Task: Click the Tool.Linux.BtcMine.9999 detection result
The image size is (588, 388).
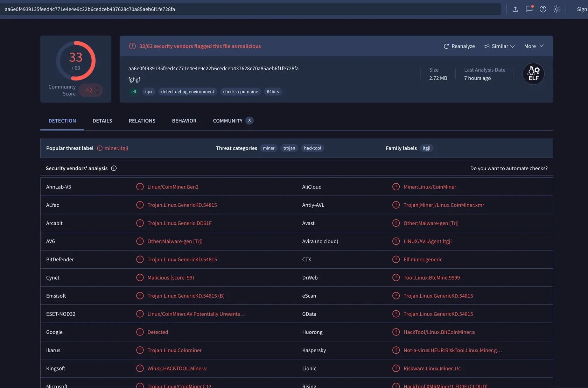Action: pos(432,278)
